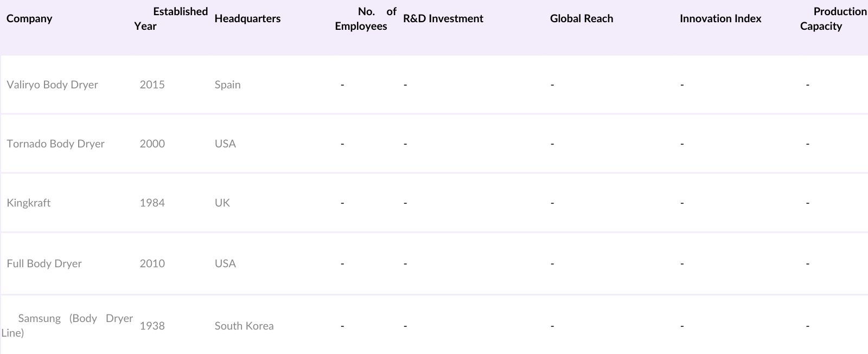Click the Innovation Index column header
Image resolution: width=868 pixels, height=354 pixels.
[720, 18]
